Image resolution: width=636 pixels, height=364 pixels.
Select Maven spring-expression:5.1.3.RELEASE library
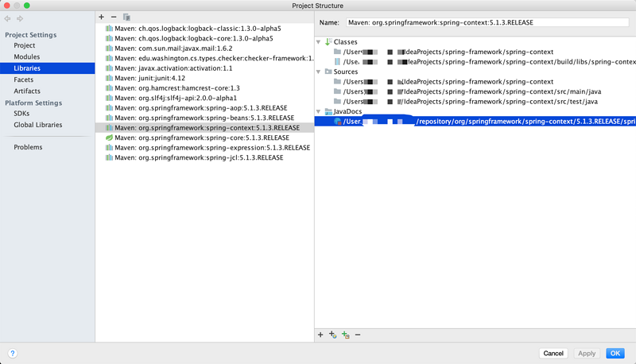point(205,148)
